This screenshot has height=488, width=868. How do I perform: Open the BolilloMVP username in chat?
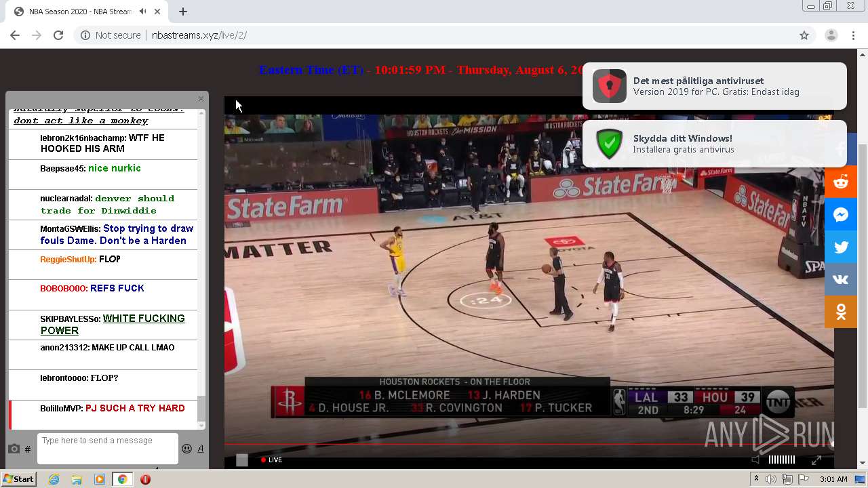tap(62, 409)
